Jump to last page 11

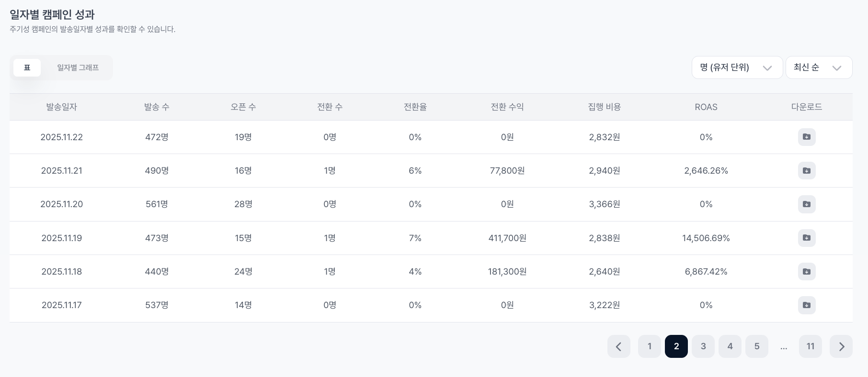click(x=811, y=346)
